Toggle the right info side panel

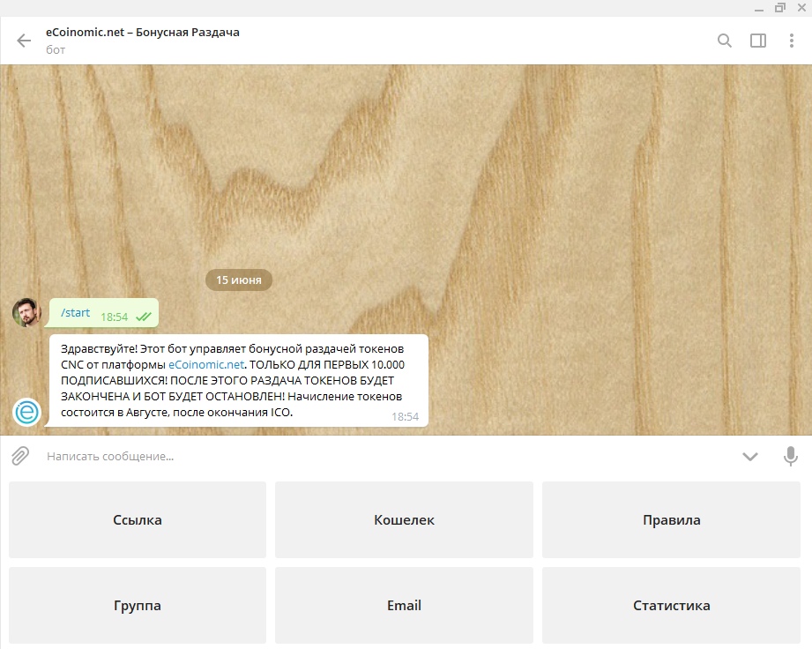(758, 41)
